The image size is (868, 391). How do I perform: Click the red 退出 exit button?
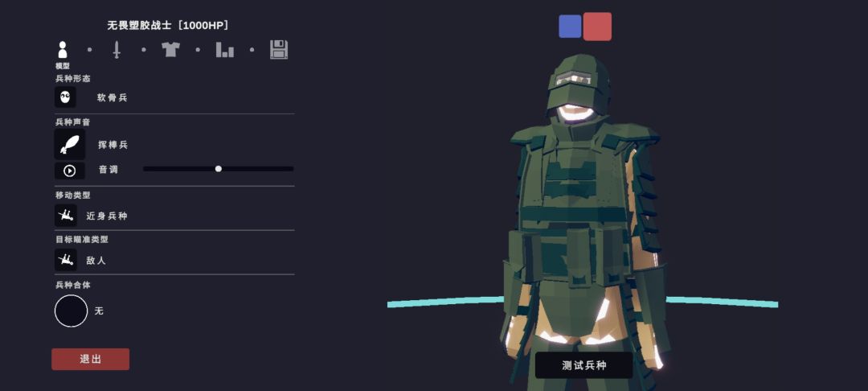pos(90,359)
